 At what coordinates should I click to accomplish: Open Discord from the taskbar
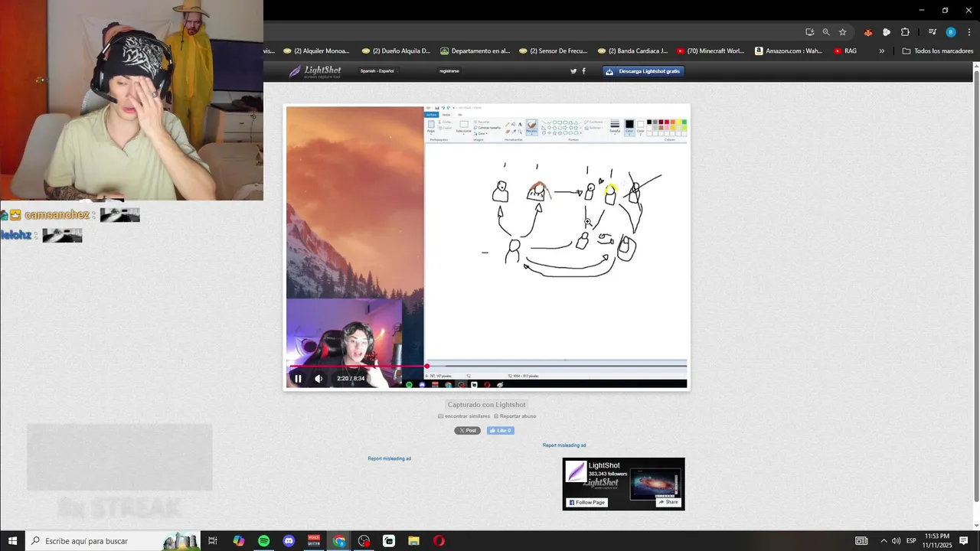pyautogui.click(x=289, y=541)
